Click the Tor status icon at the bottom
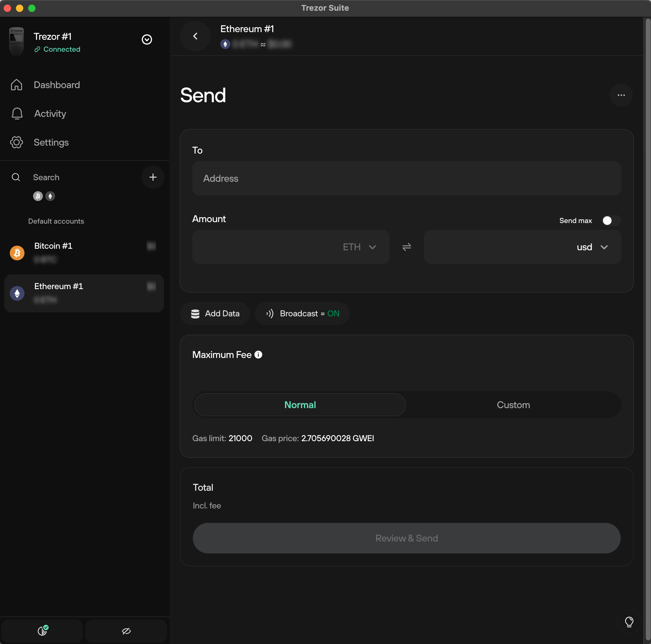This screenshot has height=644, width=651. tap(42, 631)
